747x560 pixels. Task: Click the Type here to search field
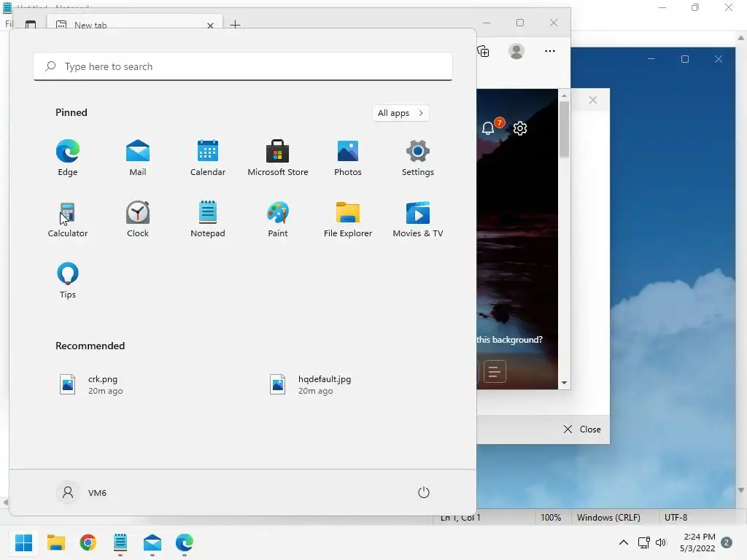(243, 66)
